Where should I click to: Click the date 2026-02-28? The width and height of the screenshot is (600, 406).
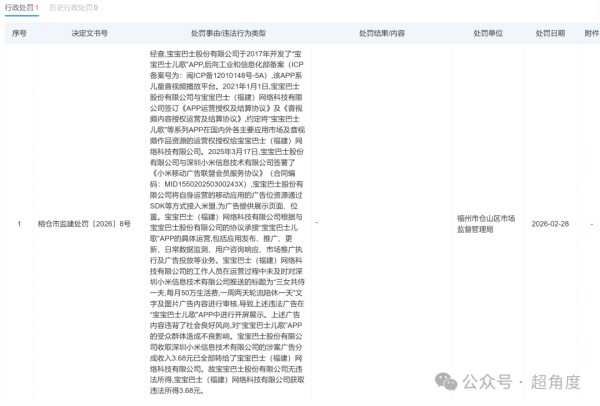(550, 224)
